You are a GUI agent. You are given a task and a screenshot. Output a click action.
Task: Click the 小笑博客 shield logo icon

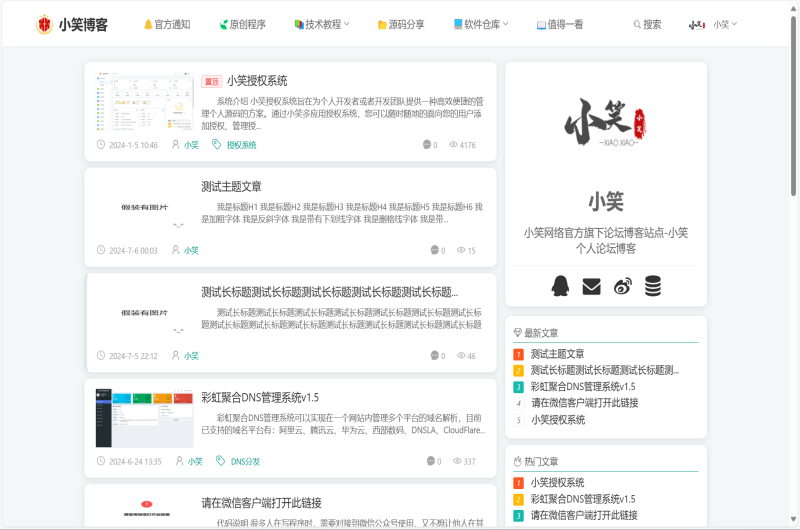44,24
